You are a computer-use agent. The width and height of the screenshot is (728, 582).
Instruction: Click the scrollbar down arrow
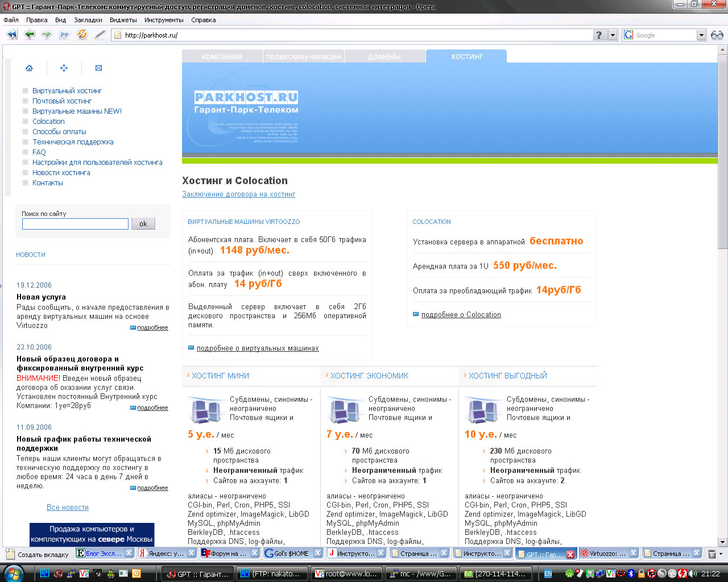[722, 542]
